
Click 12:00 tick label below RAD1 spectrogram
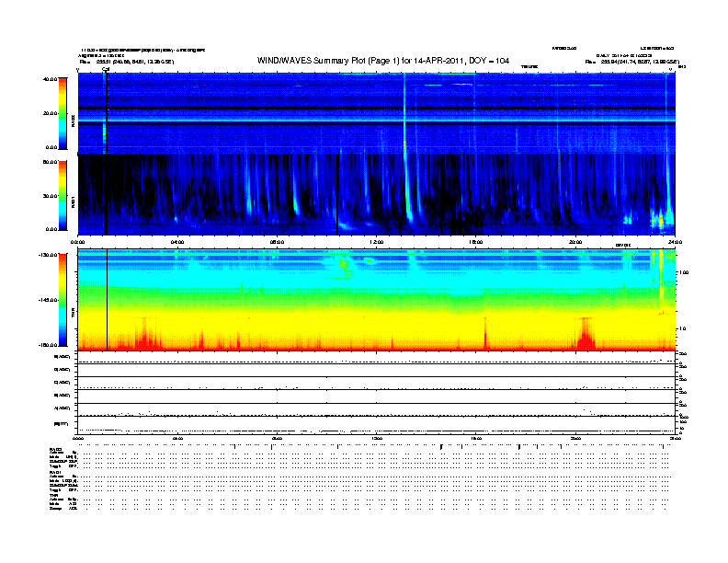377,242
